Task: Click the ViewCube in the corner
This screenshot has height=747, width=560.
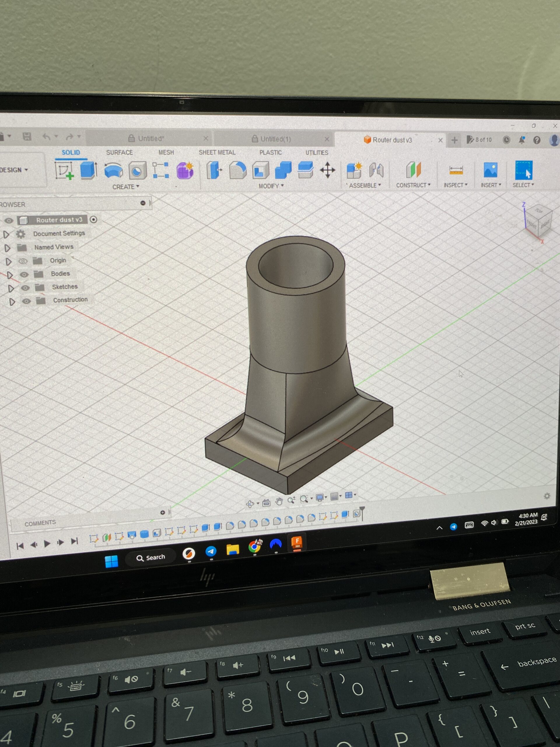Action: 538,220
